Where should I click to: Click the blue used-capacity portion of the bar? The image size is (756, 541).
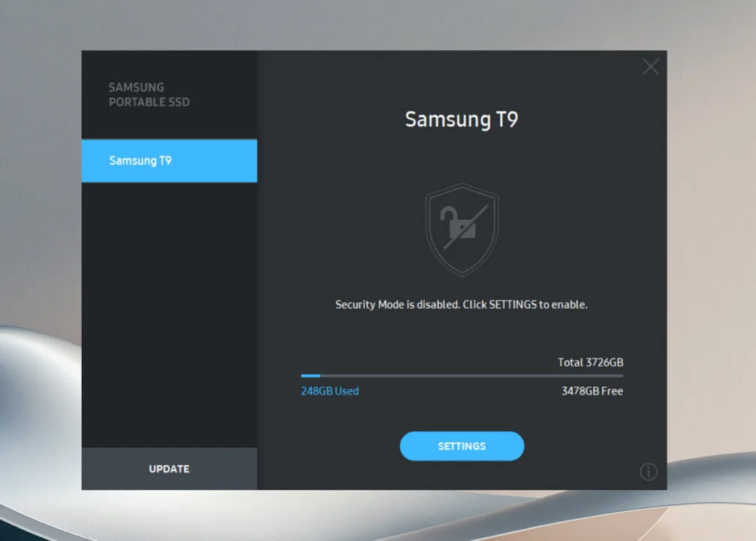[x=309, y=375]
